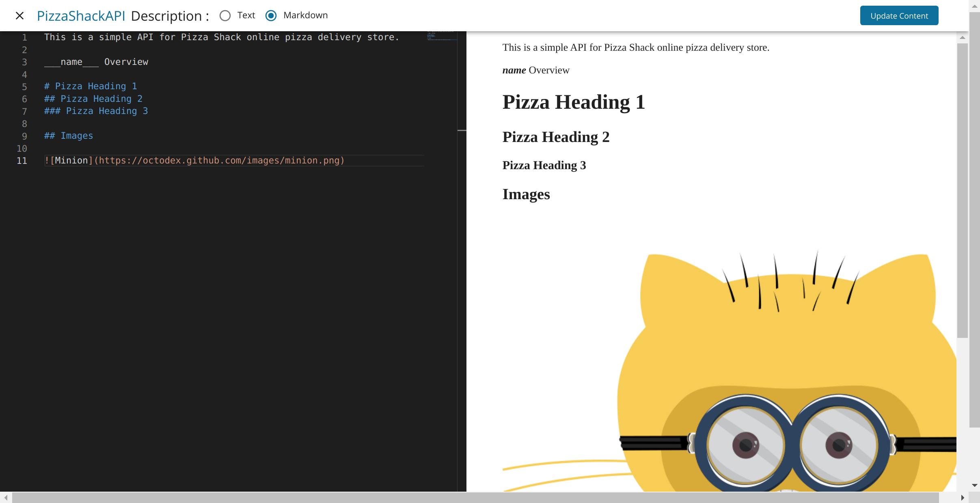Click the Pizza Heading 1 text in preview

tap(573, 101)
